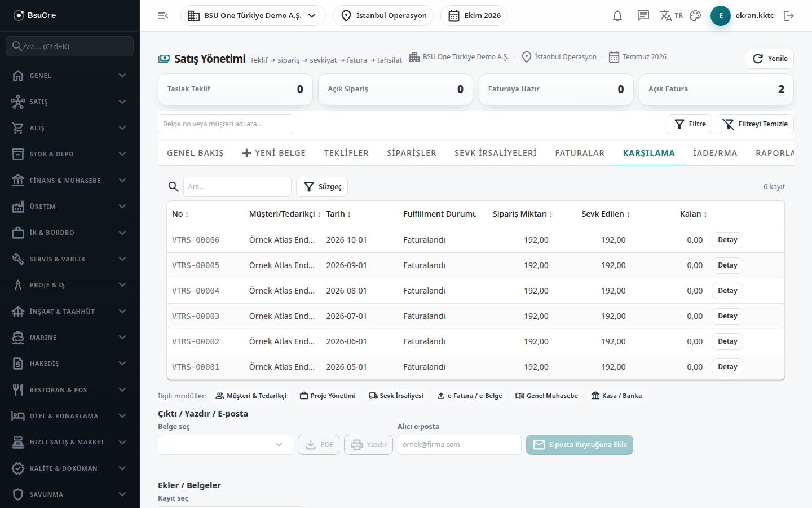Expand the Satış sidebar section

tap(70, 102)
